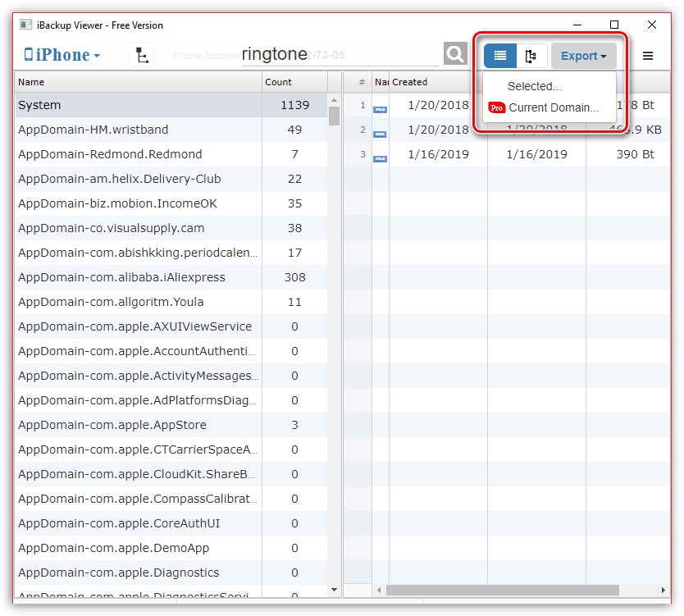Image resolution: width=684 pixels, height=616 pixels.
Task: Click the # column header
Action: (x=362, y=82)
